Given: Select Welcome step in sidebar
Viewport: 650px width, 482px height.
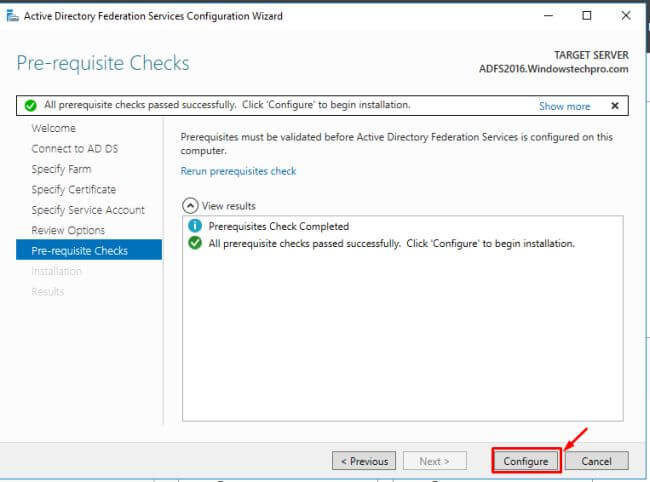Looking at the screenshot, I should (x=53, y=128).
